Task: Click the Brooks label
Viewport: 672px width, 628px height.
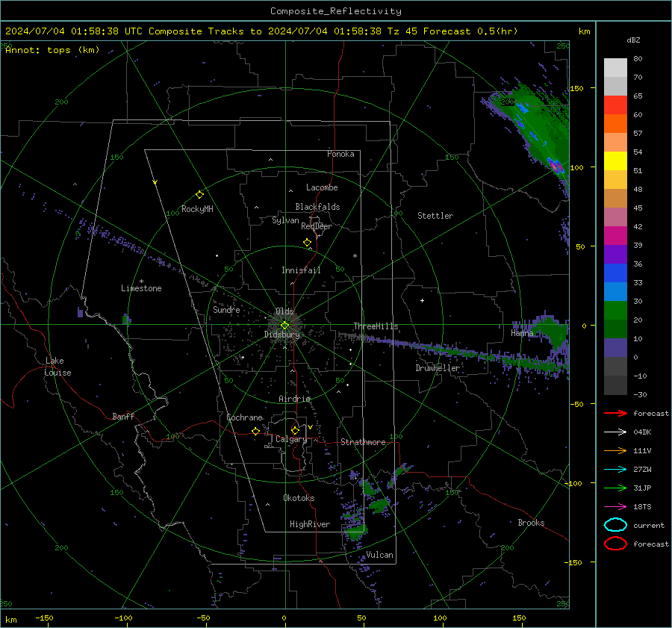Action: point(531,523)
